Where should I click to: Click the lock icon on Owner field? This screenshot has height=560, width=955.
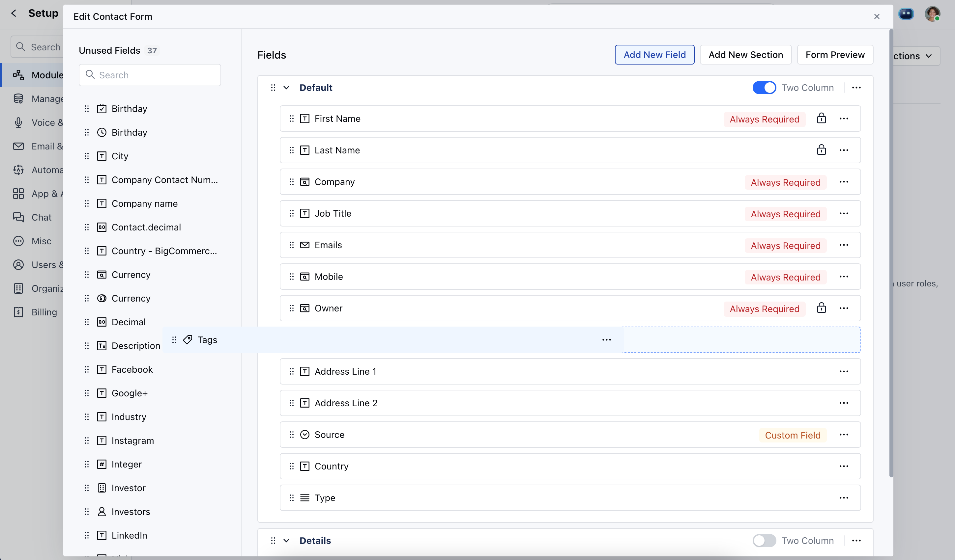[821, 308]
